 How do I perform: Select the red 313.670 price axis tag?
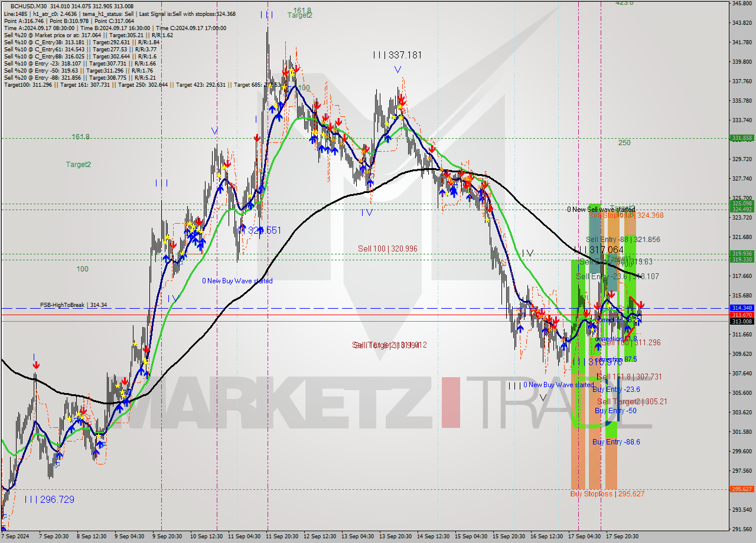[742, 315]
